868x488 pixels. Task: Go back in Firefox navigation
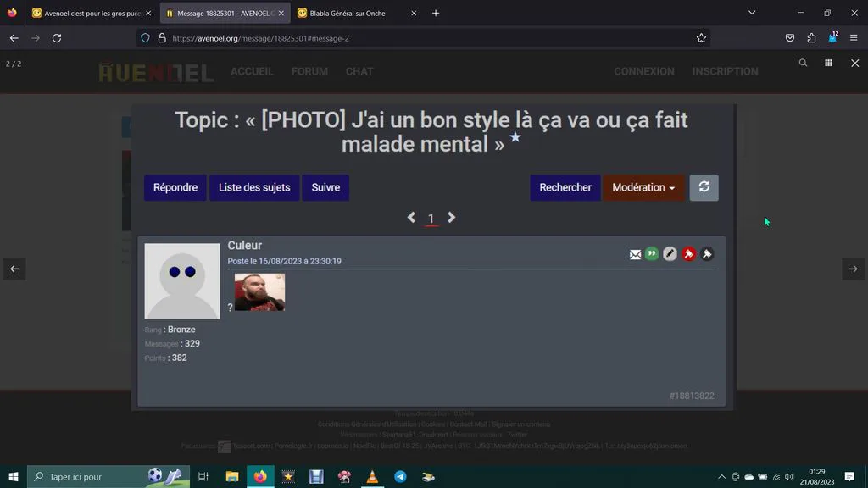pyautogui.click(x=14, y=38)
